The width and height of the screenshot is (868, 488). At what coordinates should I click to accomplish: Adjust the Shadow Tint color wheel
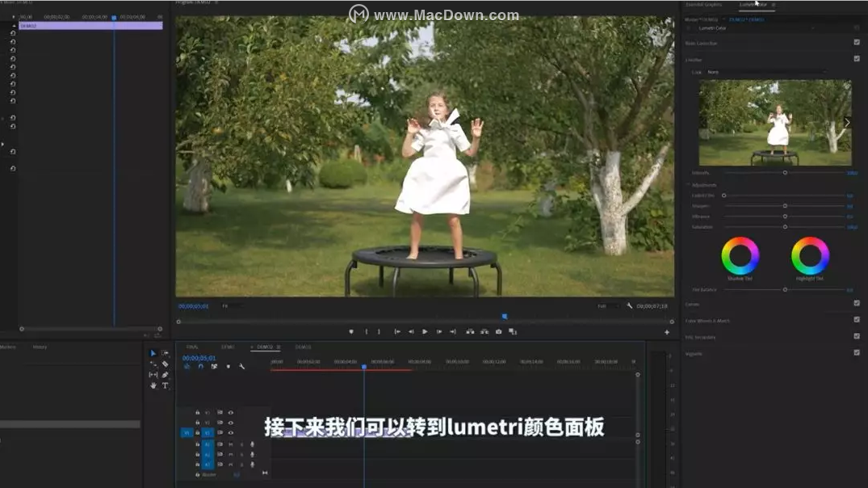740,256
